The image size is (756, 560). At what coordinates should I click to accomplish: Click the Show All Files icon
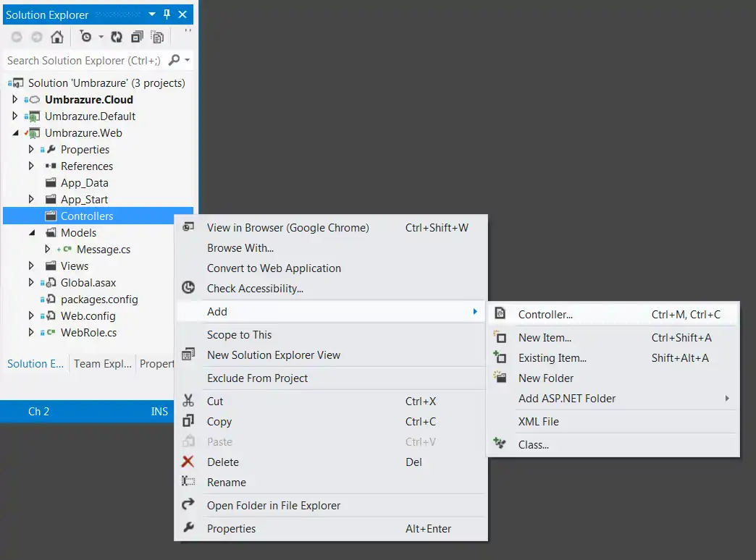[157, 37]
